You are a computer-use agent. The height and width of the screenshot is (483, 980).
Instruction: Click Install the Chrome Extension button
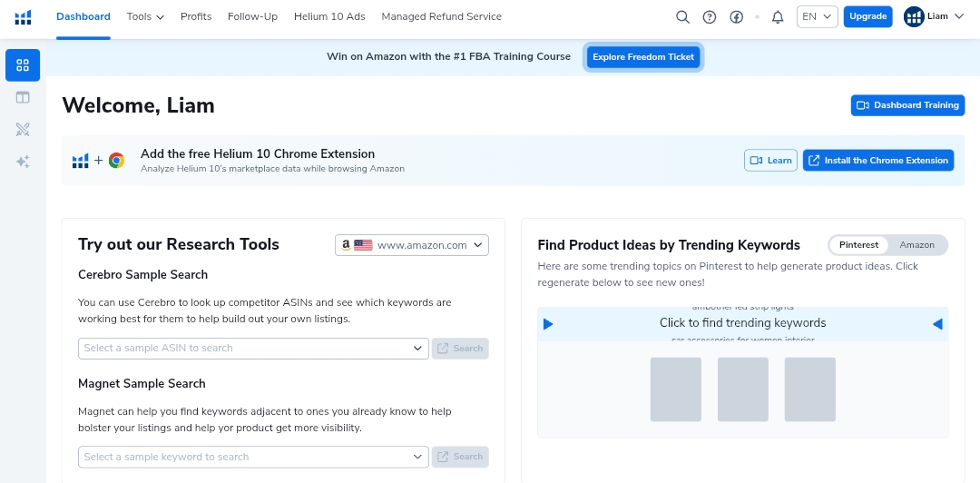[878, 160]
